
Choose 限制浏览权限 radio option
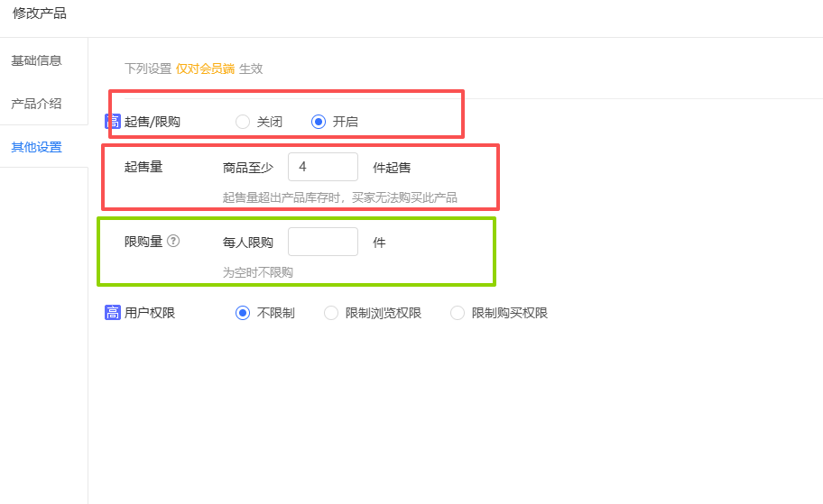330,313
